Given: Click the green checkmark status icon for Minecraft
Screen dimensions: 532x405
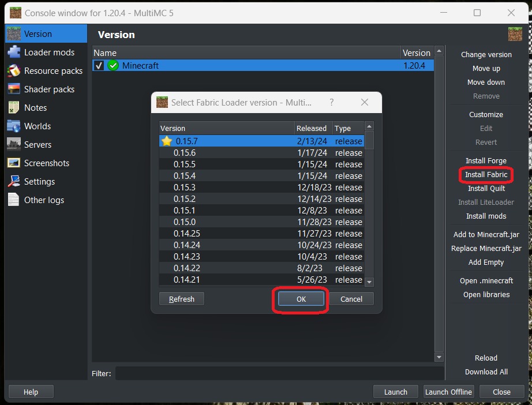Looking at the screenshot, I should pyautogui.click(x=113, y=65).
